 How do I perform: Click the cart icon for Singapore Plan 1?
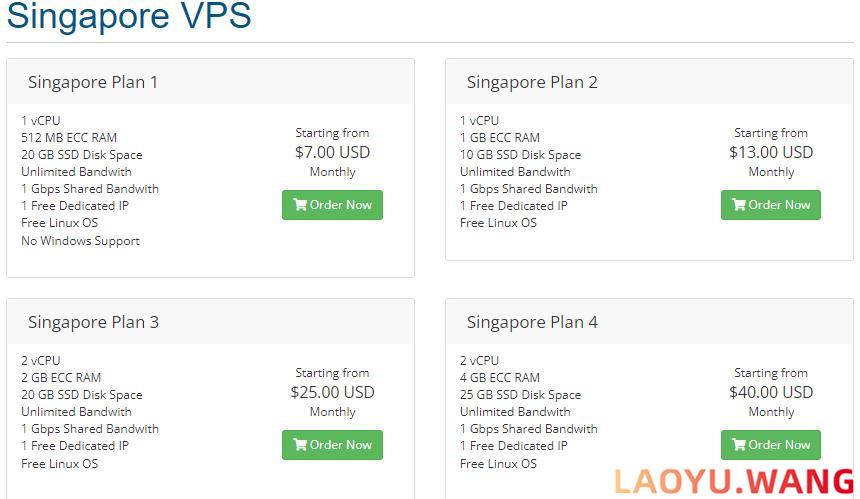tap(300, 205)
